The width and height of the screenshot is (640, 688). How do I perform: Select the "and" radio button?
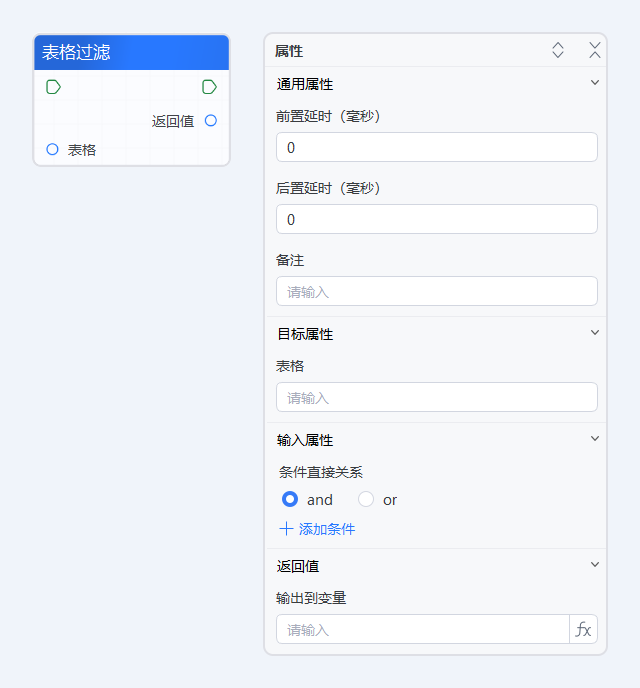[x=290, y=499]
